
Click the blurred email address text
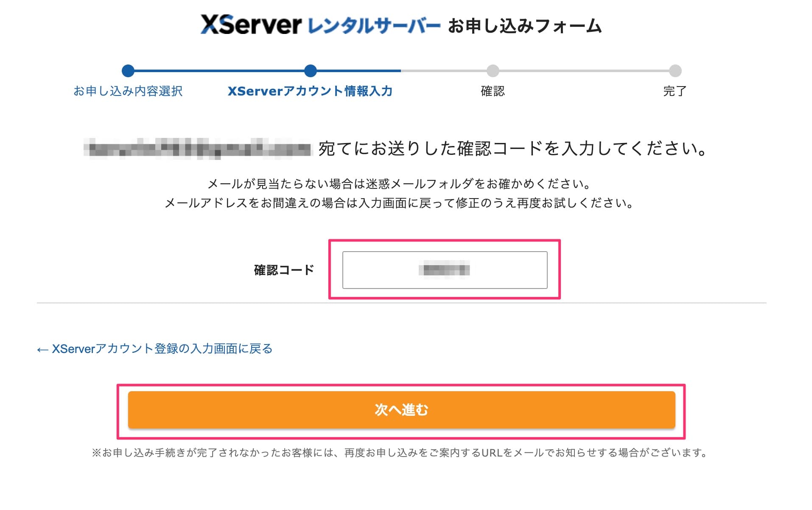[x=198, y=149]
